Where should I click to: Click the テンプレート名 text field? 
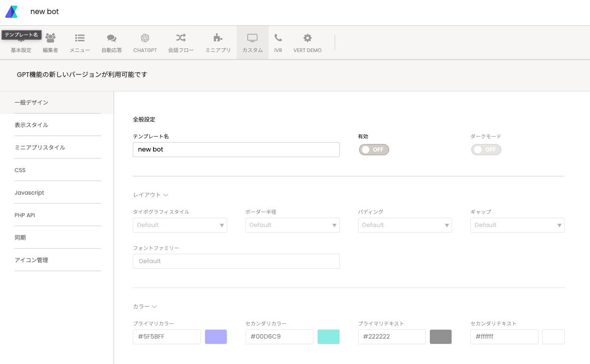click(x=236, y=150)
